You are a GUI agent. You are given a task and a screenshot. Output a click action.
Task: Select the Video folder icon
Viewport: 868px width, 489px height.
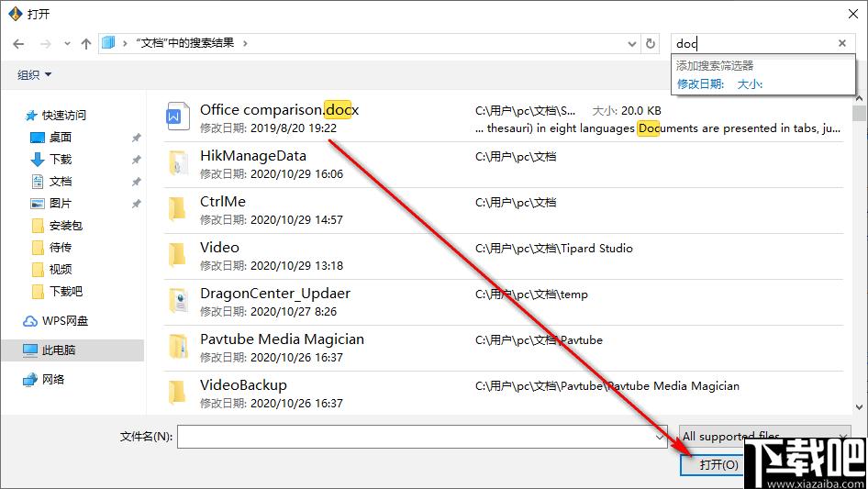176,255
